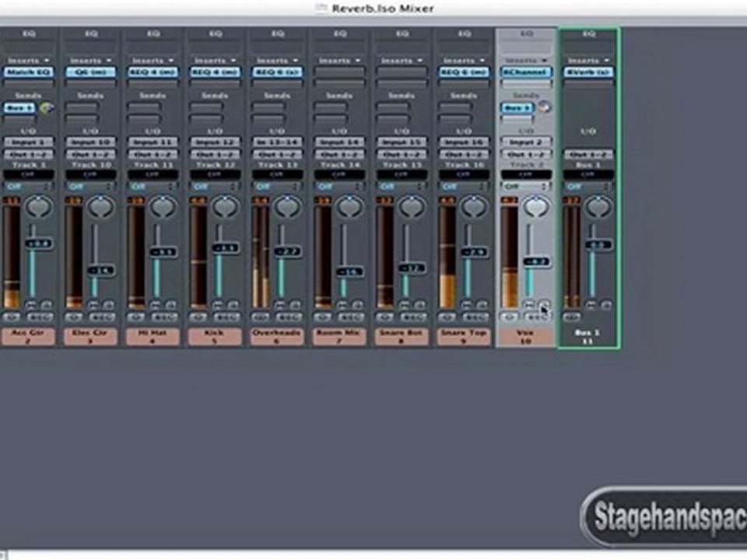Click the Hi Hat channel pan knob
This screenshot has width=747, height=560.
163,207
